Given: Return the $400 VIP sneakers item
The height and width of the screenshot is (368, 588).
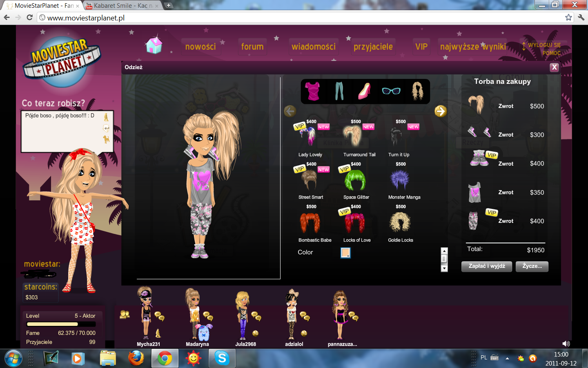Looking at the screenshot, I should point(506,164).
